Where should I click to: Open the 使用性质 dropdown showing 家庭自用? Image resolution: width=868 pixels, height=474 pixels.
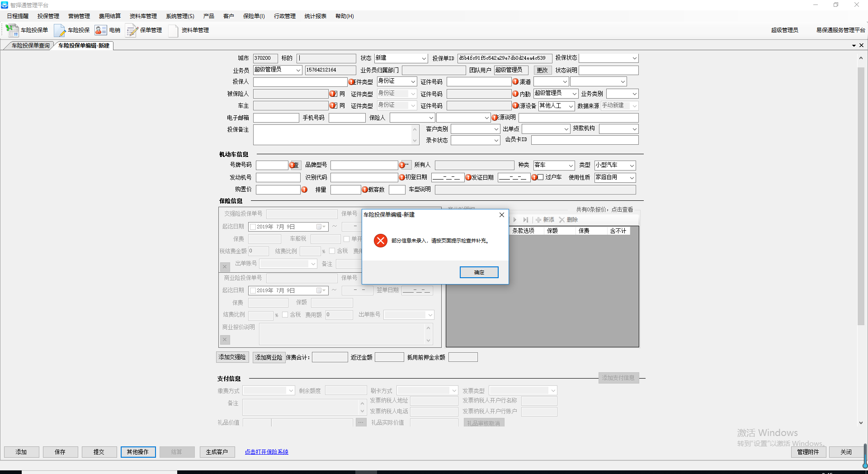(632, 178)
